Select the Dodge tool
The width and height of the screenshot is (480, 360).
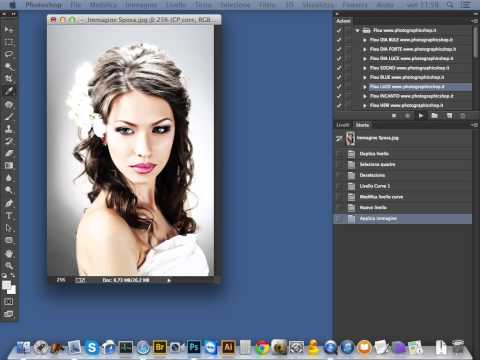coord(9,190)
